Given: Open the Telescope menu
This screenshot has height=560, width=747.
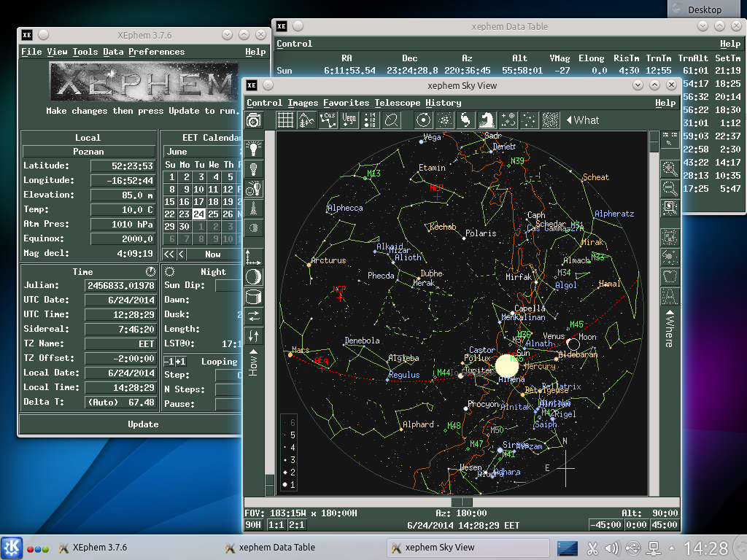Looking at the screenshot, I should click(x=398, y=103).
